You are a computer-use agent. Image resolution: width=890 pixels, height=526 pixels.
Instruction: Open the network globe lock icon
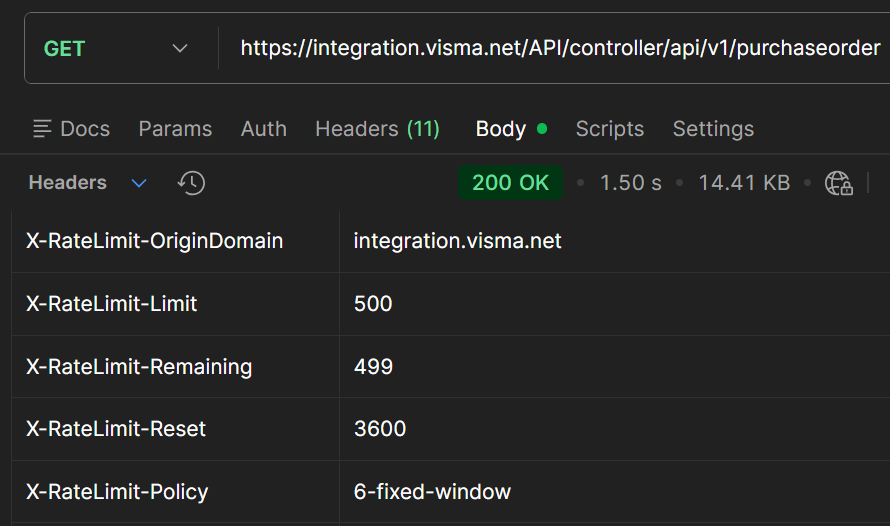pos(838,183)
